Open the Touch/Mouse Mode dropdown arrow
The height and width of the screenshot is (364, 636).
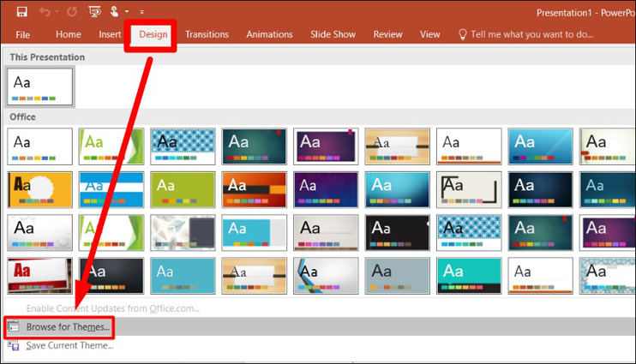click(x=127, y=12)
